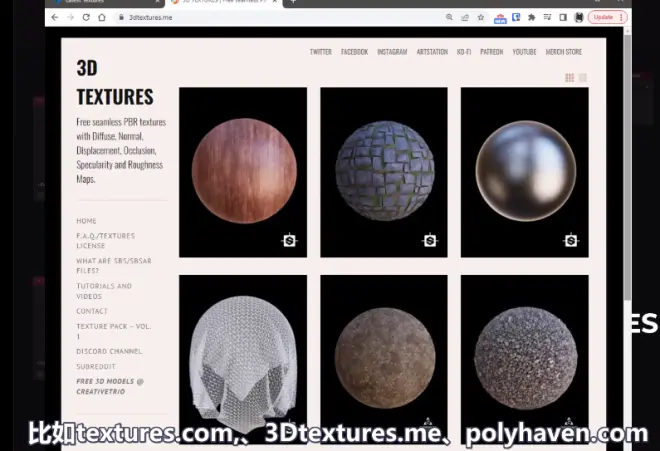This screenshot has width=660, height=451.
Task: Click the scrollbar's up arrow
Action: [628, 31]
